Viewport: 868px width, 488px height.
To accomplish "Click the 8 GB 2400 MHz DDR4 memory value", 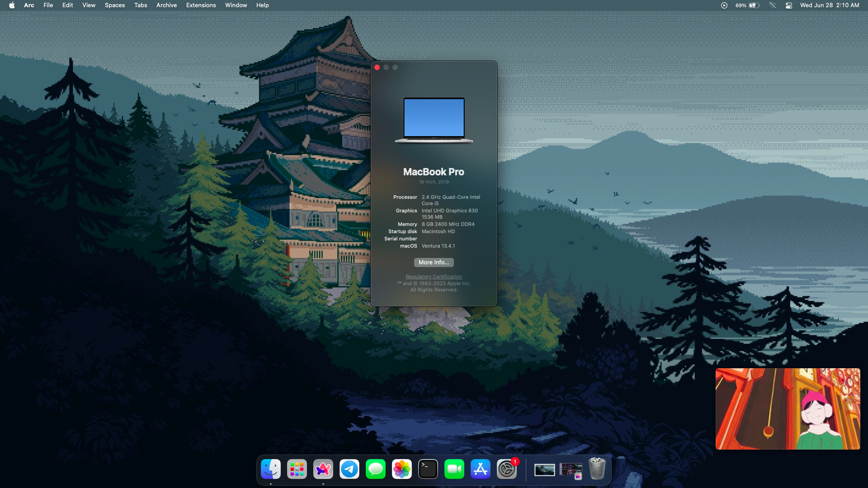I will click(x=448, y=225).
